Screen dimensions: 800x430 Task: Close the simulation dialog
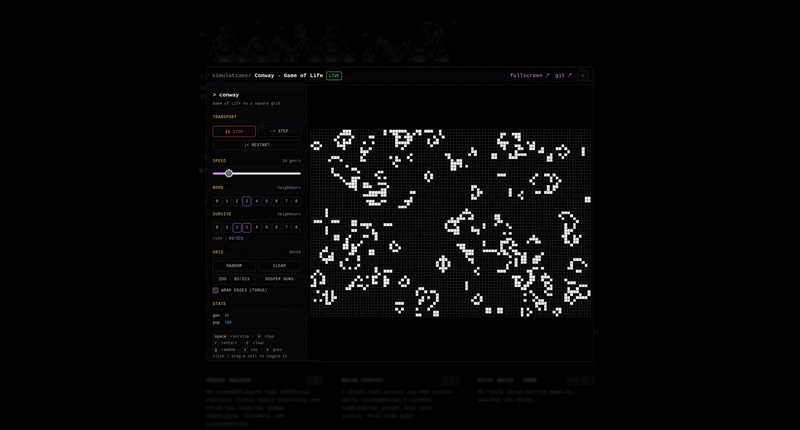583,75
